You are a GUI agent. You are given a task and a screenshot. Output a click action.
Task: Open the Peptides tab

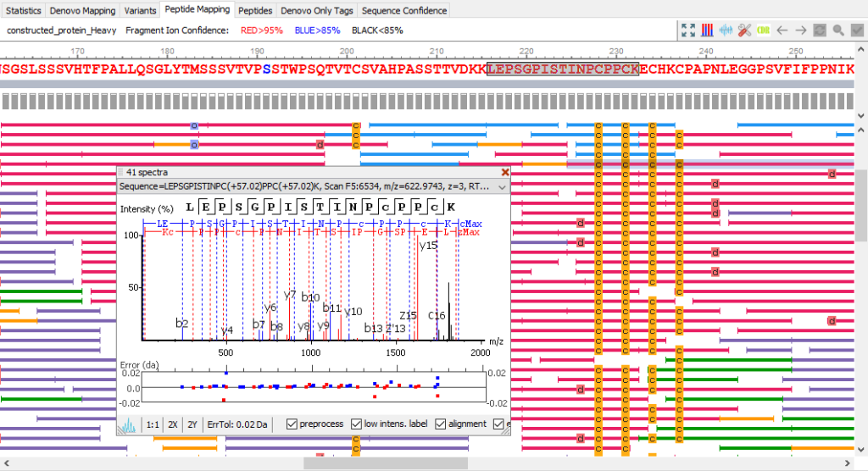[255, 10]
